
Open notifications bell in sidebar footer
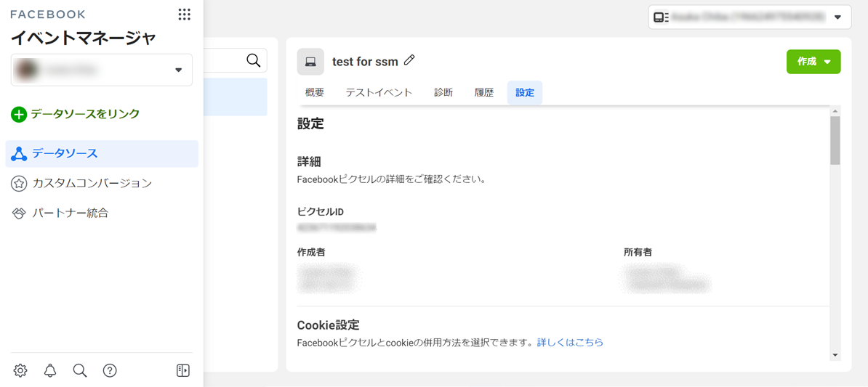pyautogui.click(x=50, y=370)
